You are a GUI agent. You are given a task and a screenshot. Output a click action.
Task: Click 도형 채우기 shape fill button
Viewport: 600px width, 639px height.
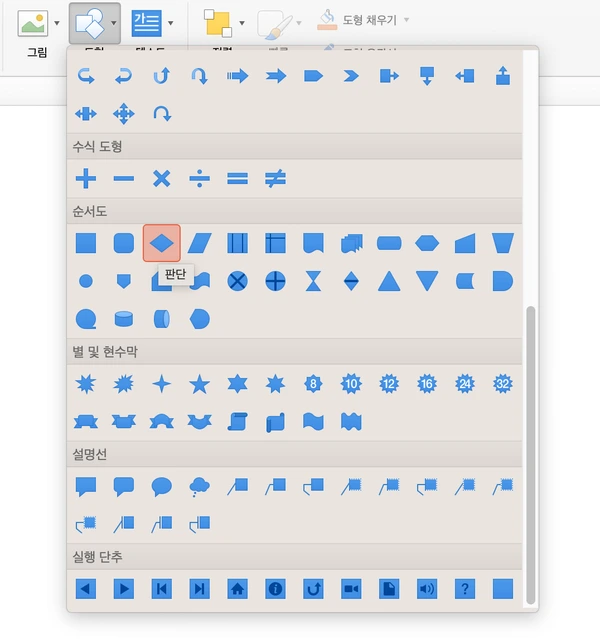pos(357,20)
